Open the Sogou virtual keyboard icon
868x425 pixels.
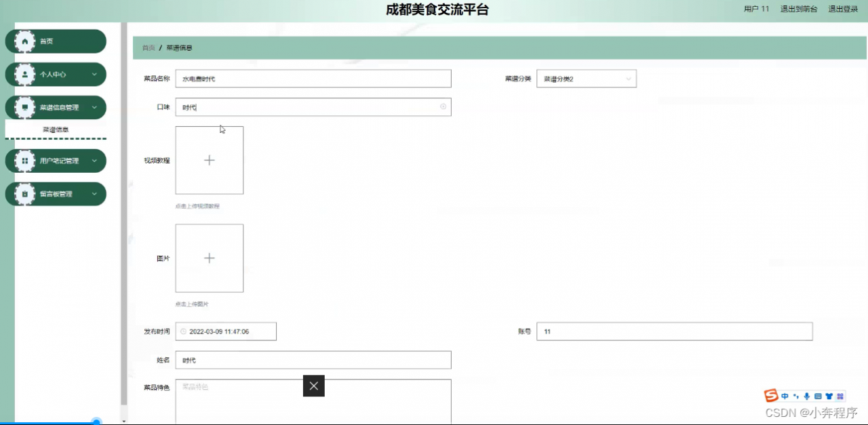[x=817, y=396]
